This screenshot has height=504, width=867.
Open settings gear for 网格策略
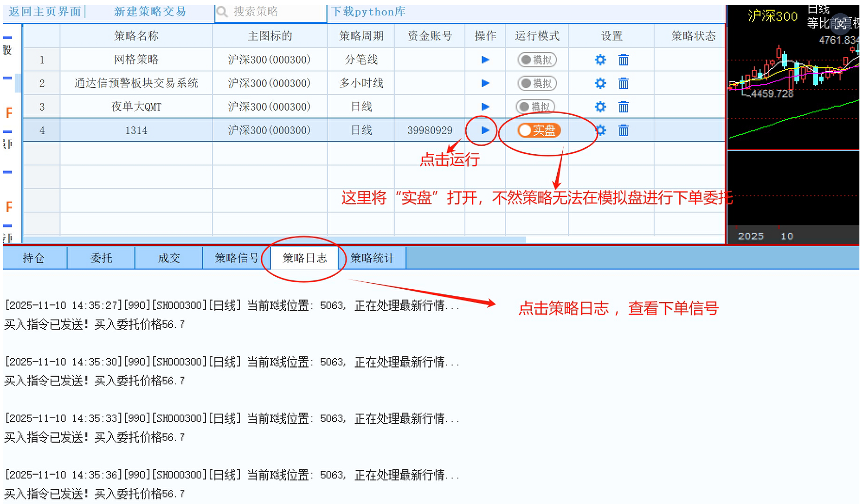click(x=600, y=60)
